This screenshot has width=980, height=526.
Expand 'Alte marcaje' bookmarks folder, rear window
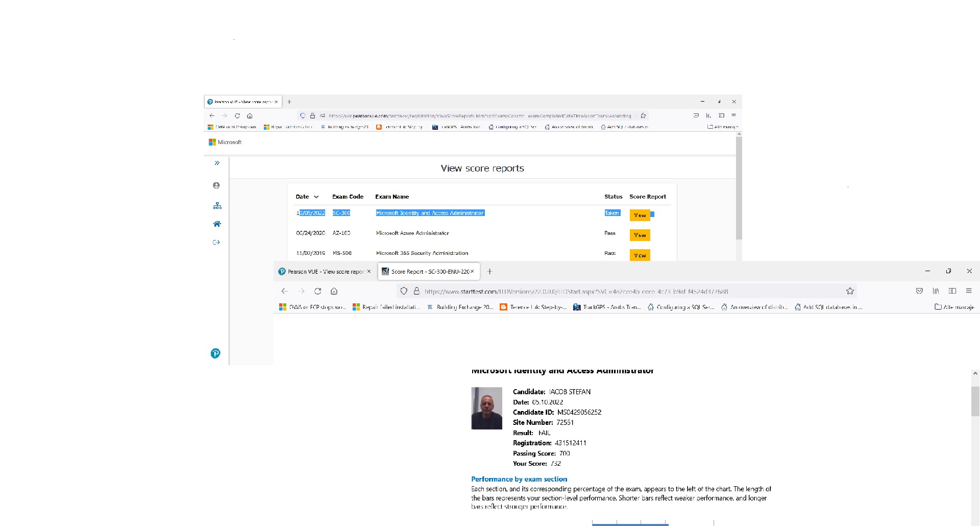coord(722,127)
